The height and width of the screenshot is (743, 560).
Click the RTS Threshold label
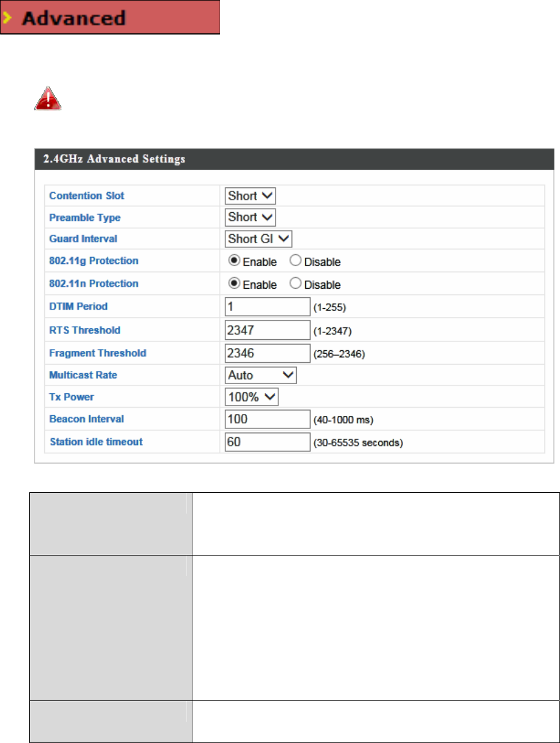(x=85, y=330)
